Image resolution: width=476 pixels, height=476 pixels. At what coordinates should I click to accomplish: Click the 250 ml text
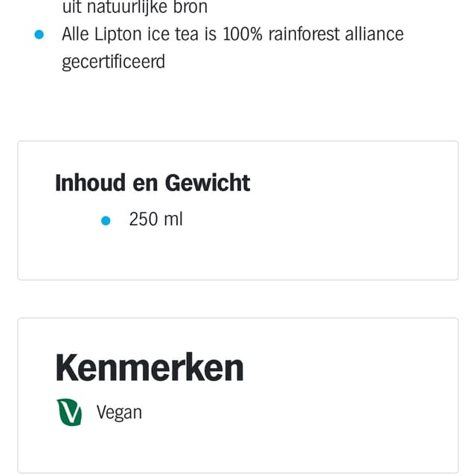point(155,219)
